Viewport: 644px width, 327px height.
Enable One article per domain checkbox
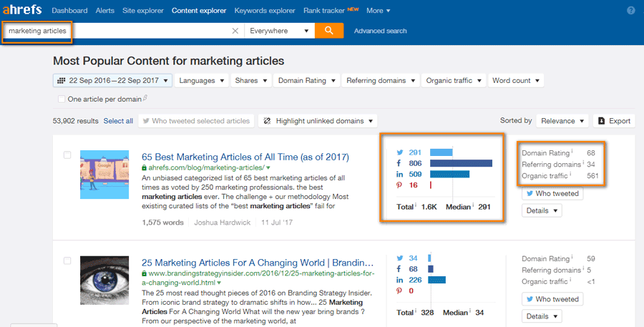[x=62, y=99]
